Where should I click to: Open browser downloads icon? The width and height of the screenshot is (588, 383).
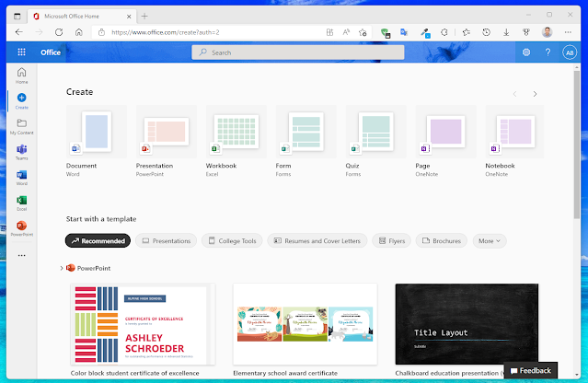[506, 32]
